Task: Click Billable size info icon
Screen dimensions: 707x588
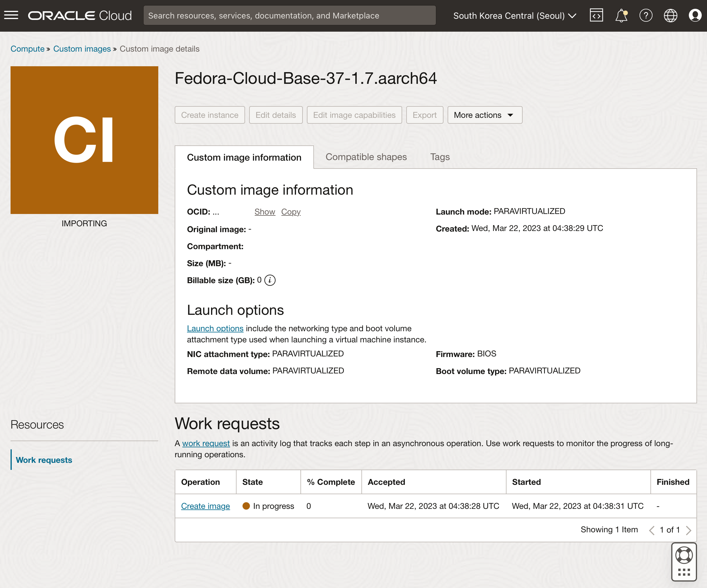Action: click(270, 280)
